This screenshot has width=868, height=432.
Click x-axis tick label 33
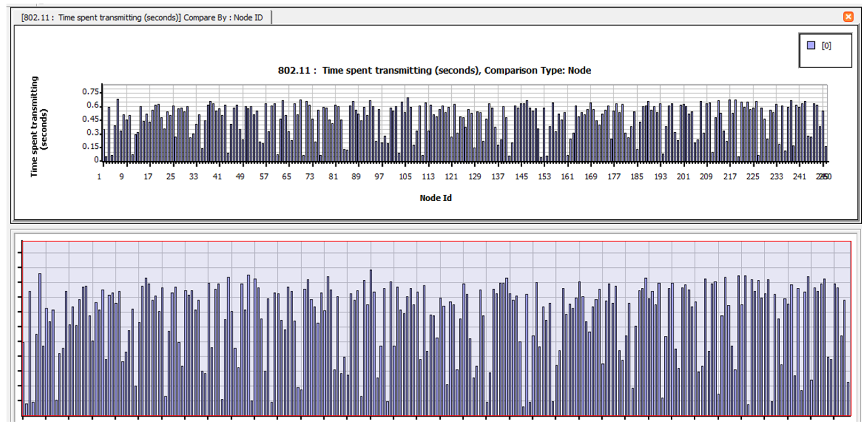(x=194, y=177)
